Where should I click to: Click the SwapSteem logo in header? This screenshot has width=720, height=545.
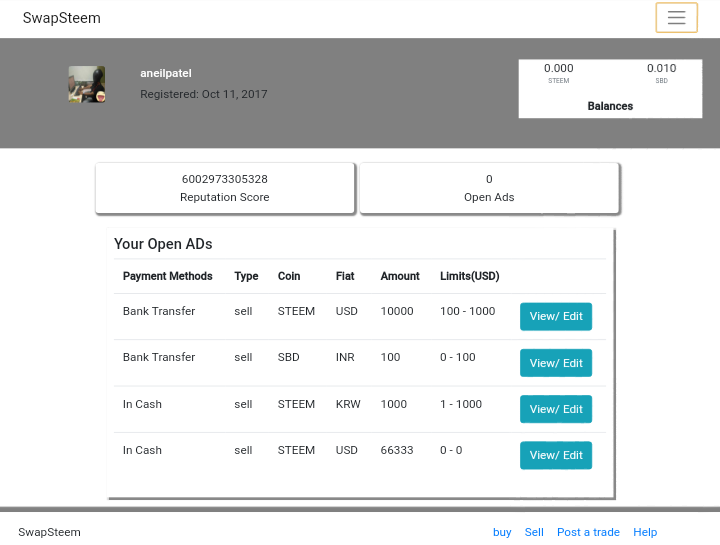click(62, 18)
